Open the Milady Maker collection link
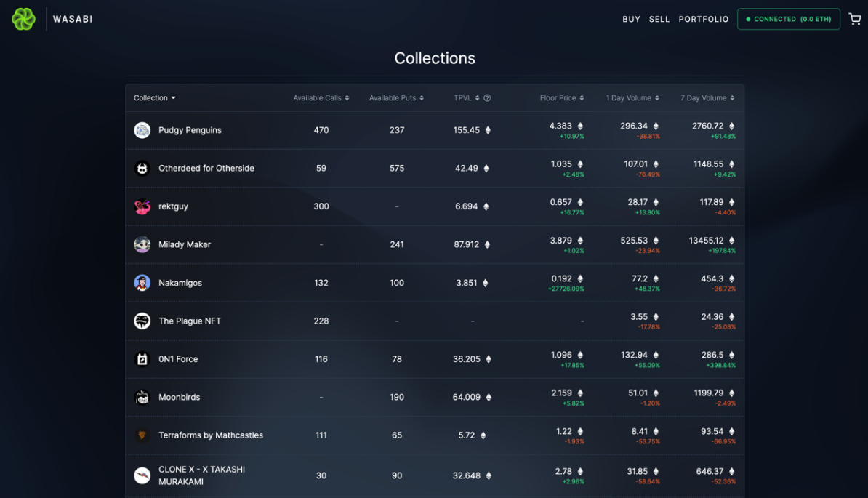 tap(185, 244)
